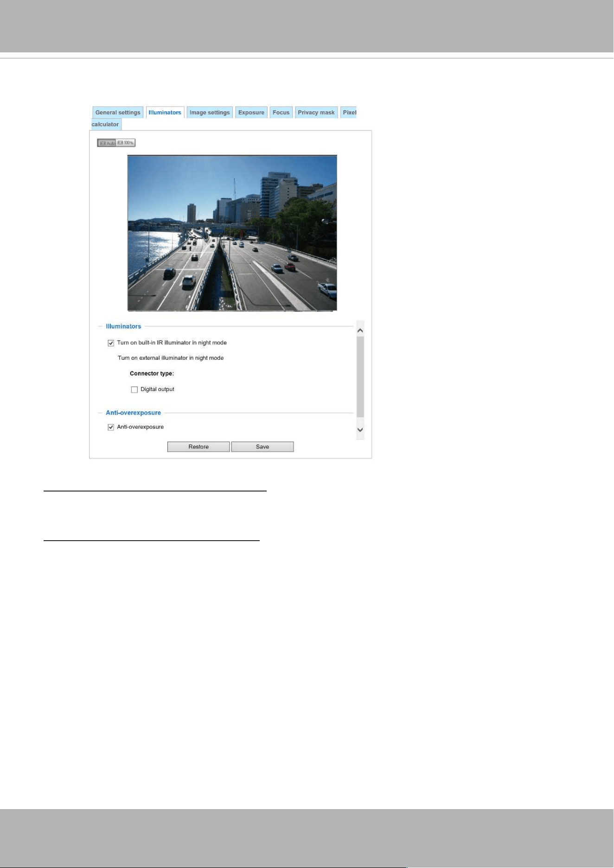
Task: Toggle built-in IR illuminator in night mode
Action: pos(111,343)
